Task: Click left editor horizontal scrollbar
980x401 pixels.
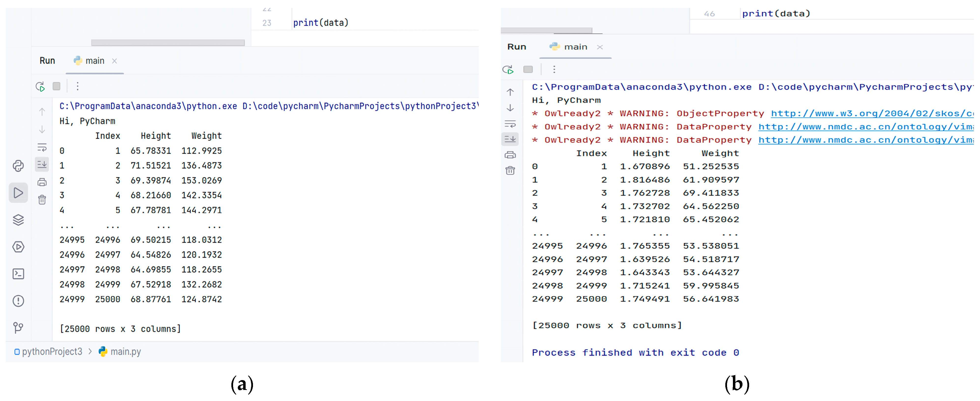Action: coord(168,43)
